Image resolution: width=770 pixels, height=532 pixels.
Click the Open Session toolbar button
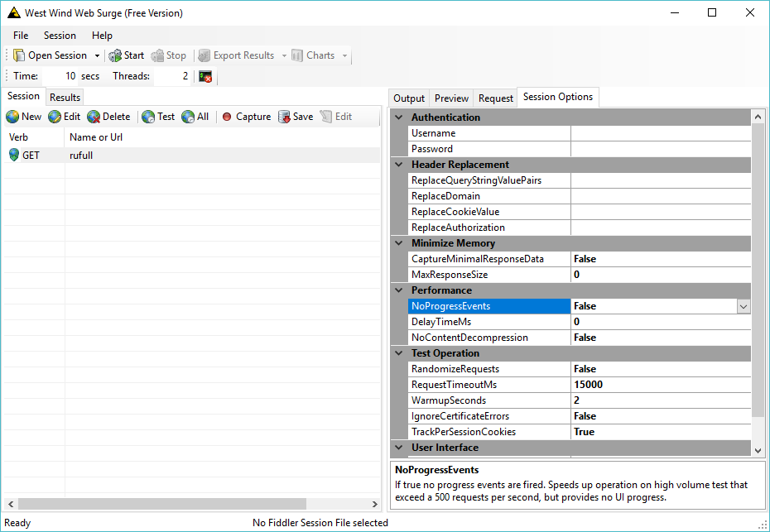(50, 55)
